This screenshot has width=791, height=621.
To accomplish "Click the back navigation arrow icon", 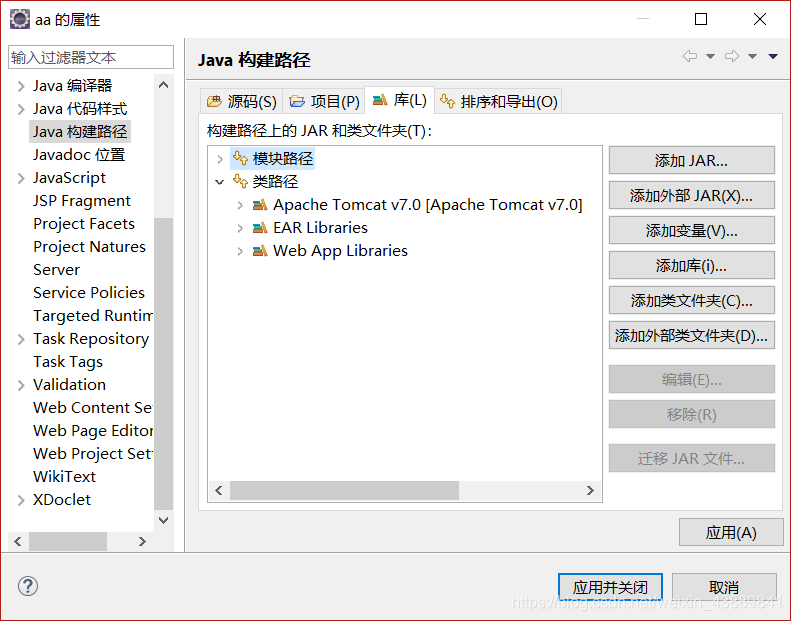I will [690, 56].
